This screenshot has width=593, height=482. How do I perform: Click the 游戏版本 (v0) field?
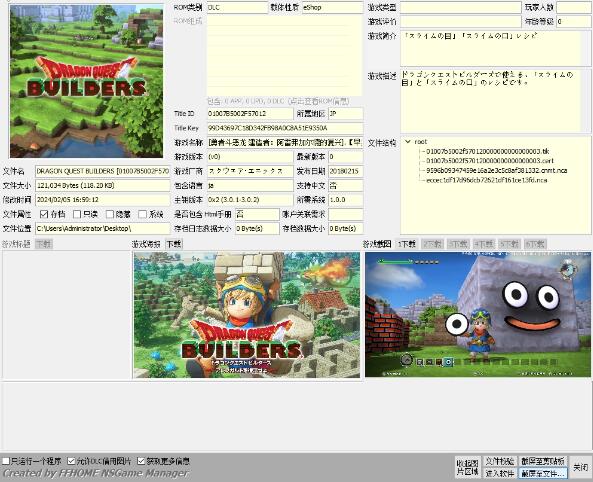250,157
